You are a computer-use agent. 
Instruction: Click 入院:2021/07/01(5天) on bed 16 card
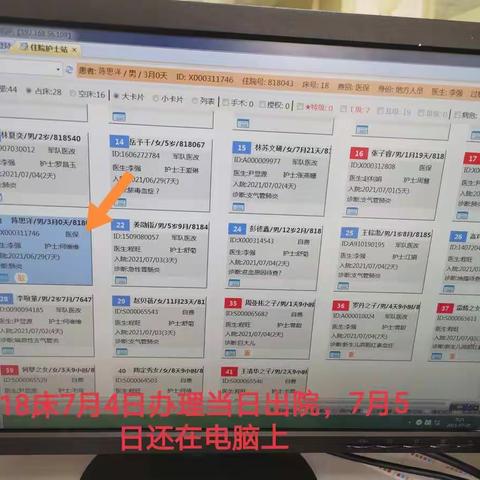378,189
